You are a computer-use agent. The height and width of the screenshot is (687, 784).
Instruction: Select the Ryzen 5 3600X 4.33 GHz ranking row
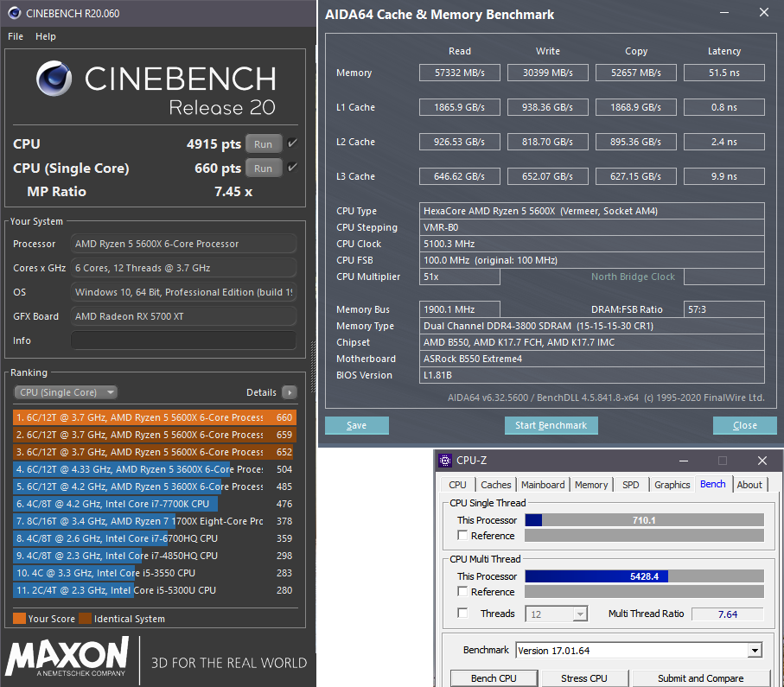pyautogui.click(x=155, y=469)
